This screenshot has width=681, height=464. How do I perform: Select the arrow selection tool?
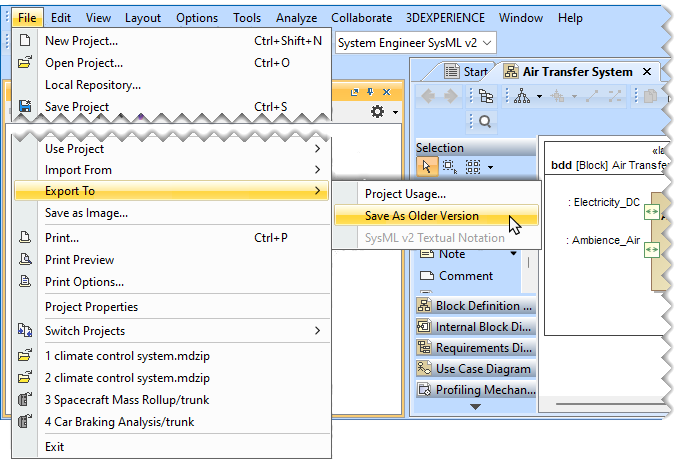click(426, 166)
